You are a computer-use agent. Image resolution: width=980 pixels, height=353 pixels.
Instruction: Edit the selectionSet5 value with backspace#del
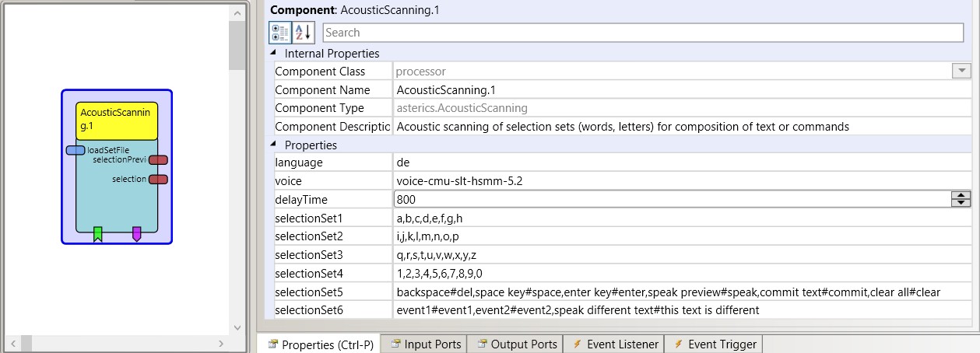point(682,292)
